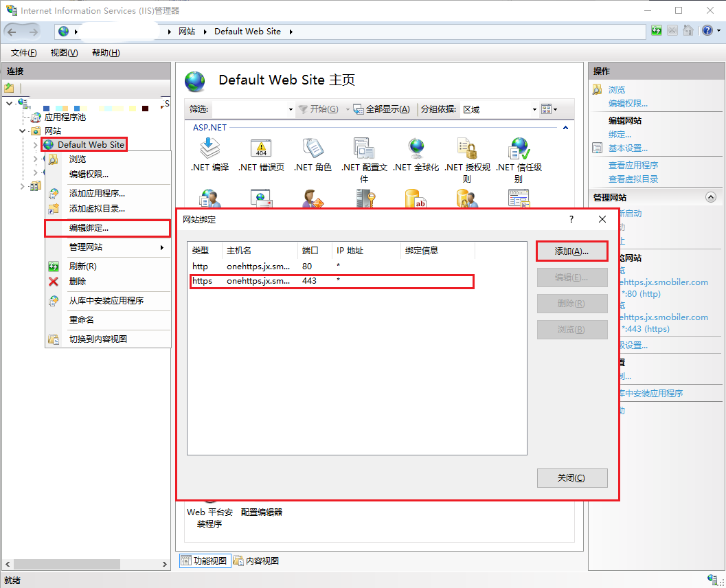Expand the Default Web Site tree node
The width and height of the screenshot is (726, 588).
(36, 145)
